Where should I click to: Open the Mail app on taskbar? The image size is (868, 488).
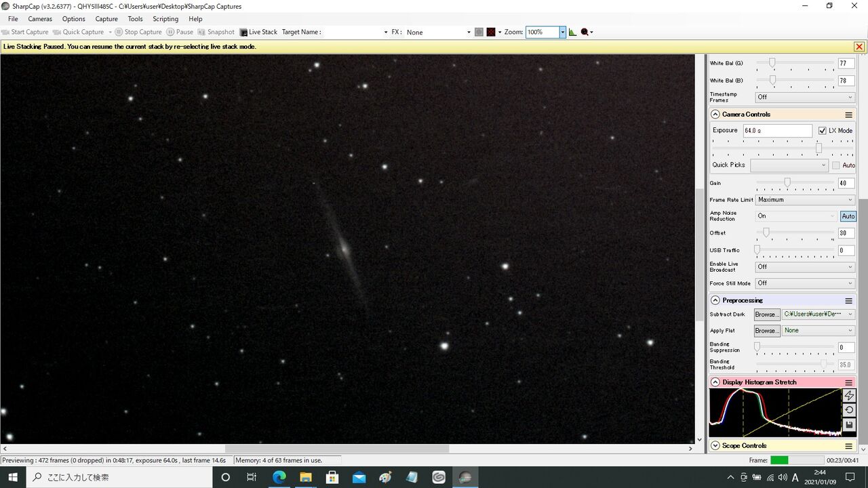coord(359,477)
